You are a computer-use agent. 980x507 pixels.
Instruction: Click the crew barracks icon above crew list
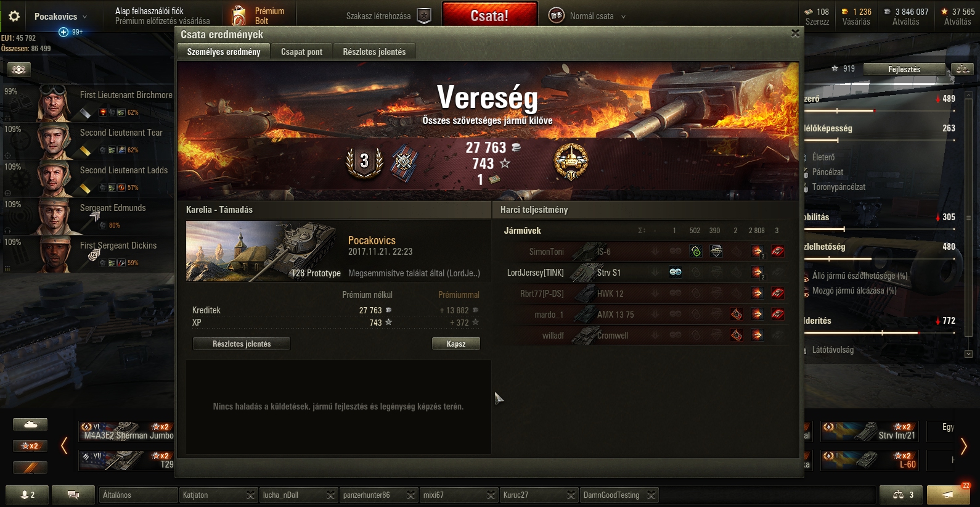coord(18,70)
